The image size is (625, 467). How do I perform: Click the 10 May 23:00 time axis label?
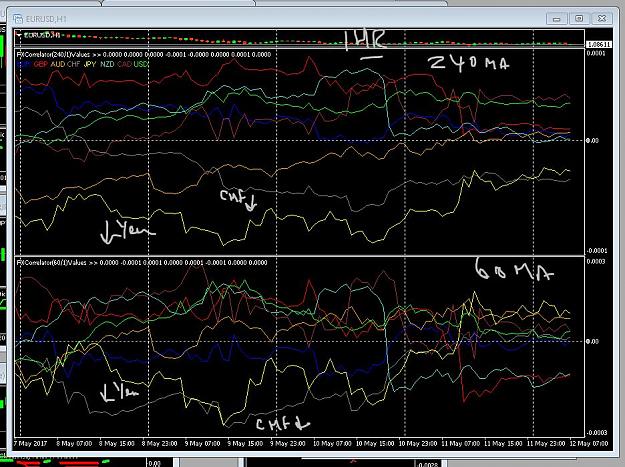[418, 443]
